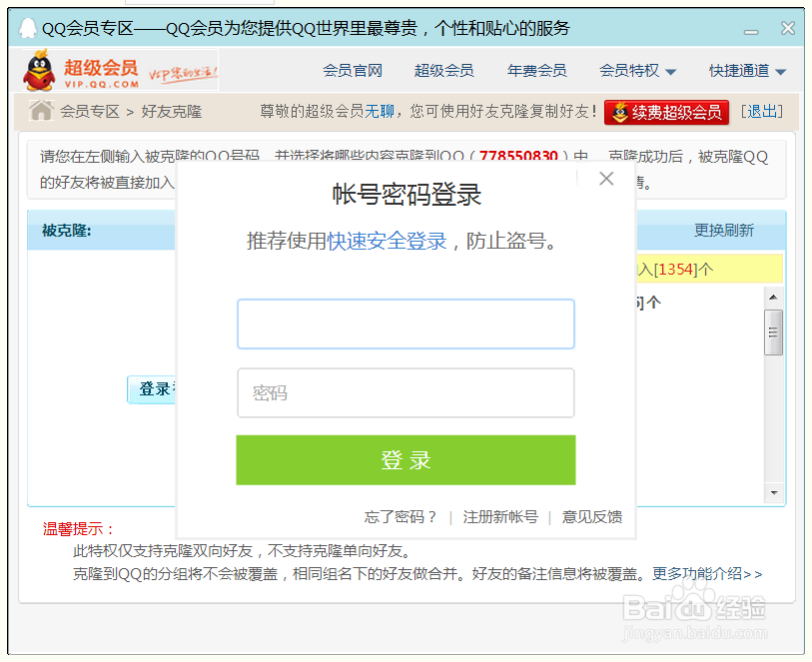Open the 会员官网 menu item
The width and height of the screenshot is (812, 662).
point(353,70)
